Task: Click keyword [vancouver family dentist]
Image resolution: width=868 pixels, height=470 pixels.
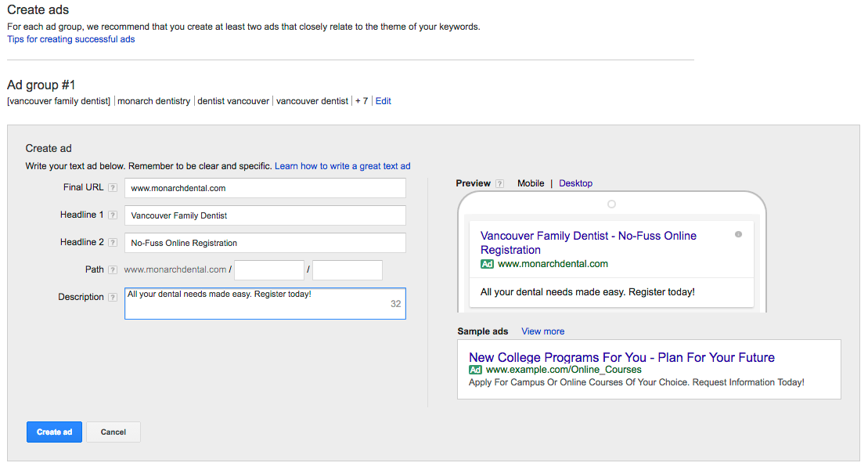Action: coord(59,101)
